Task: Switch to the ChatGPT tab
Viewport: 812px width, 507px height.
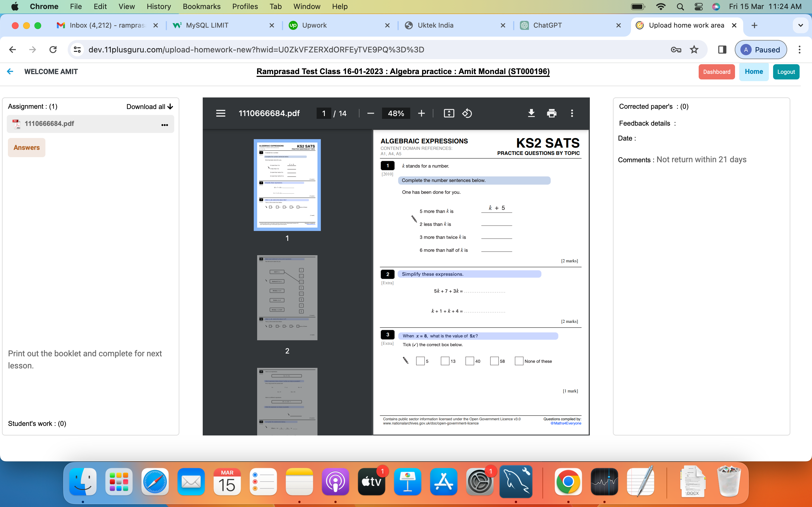Action: pyautogui.click(x=547, y=25)
